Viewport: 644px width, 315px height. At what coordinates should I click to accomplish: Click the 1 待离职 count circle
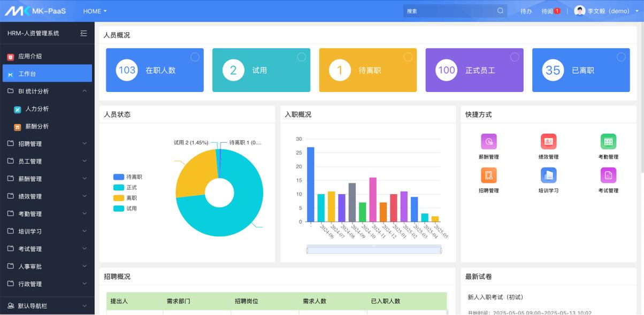340,70
